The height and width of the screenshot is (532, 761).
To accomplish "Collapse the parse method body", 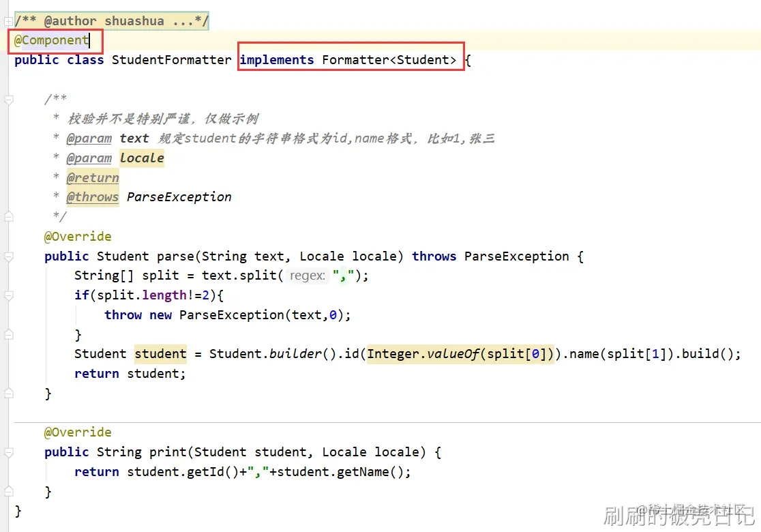I will click(8, 256).
